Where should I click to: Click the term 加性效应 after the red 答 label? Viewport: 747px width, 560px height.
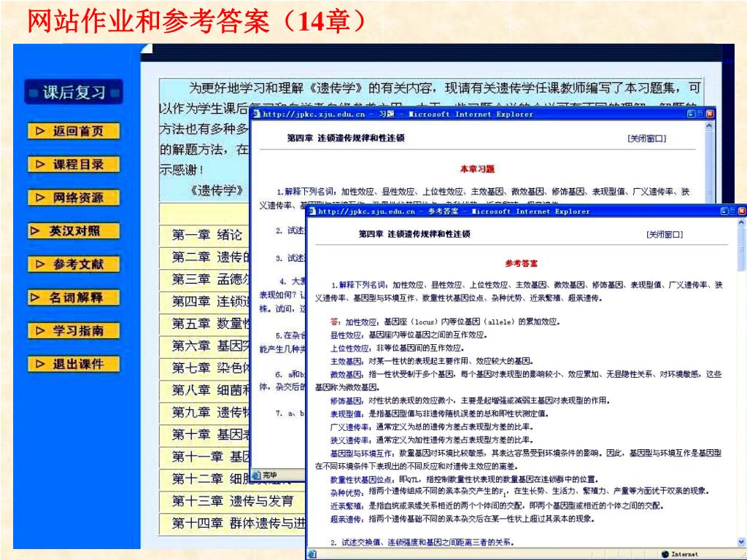tap(360, 322)
